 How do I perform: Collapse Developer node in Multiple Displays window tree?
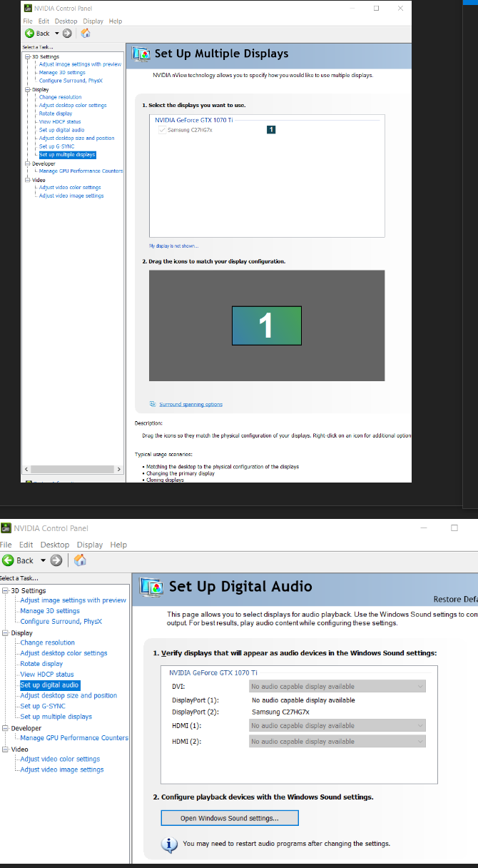[x=27, y=163]
